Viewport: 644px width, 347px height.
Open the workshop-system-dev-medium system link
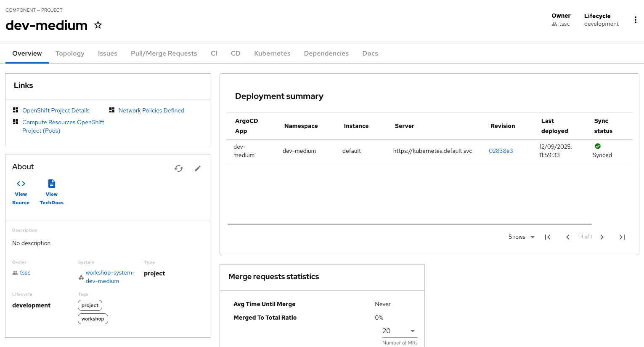pos(110,277)
